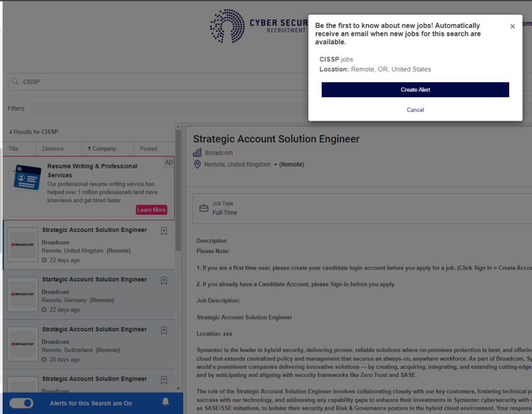Select the United Kingdom job listing title

(x=95, y=230)
